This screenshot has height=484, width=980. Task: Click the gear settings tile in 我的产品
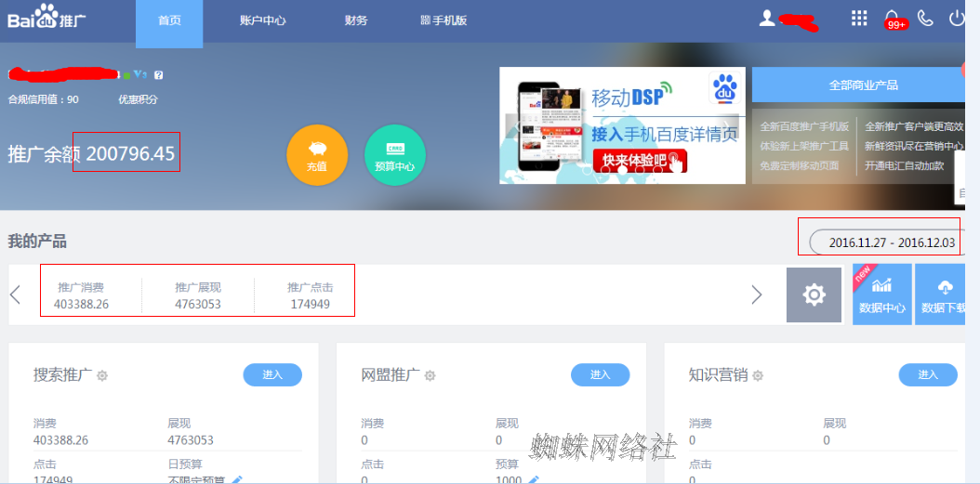pos(814,294)
